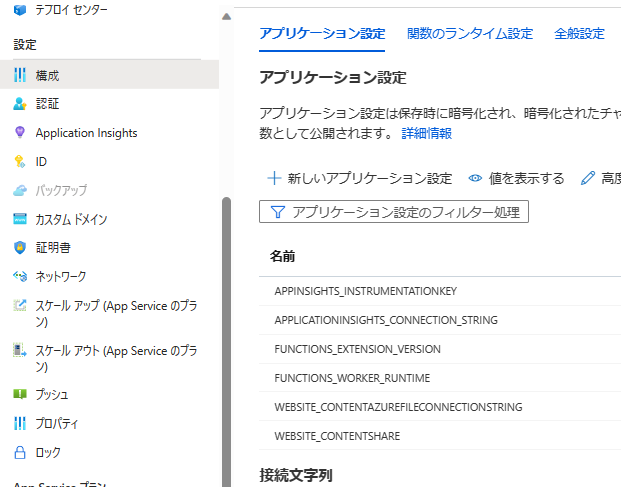Click the カスタム ドメイン www icon
Viewport: 621px width, 487px height.
coord(20,219)
